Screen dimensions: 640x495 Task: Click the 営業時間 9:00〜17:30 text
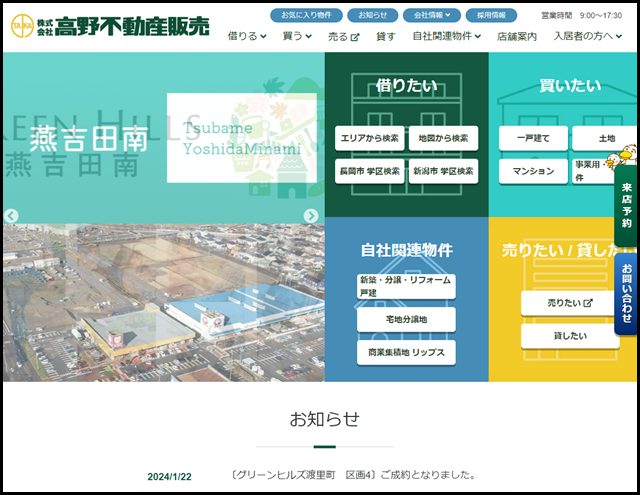tap(582, 16)
